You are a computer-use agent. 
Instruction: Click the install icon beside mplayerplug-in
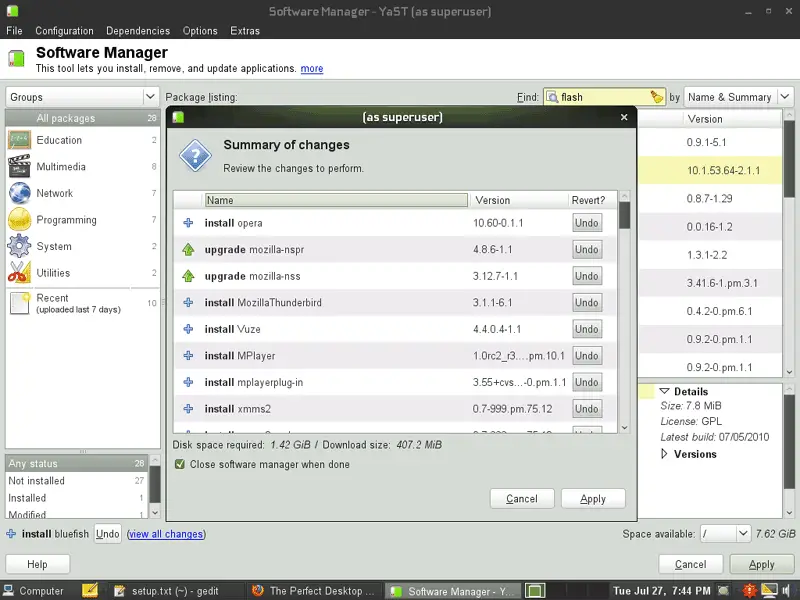coord(188,382)
